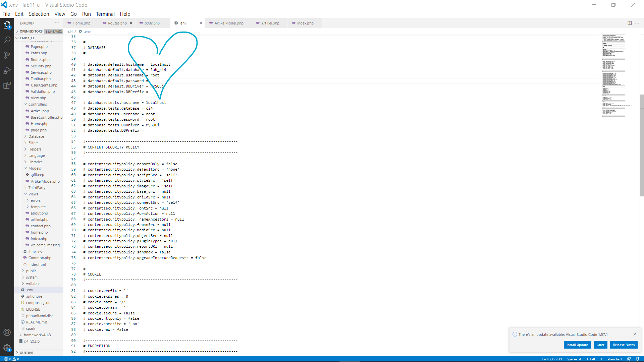The width and height of the screenshot is (644, 362).
Task: Open the Accounts icon in activity bar
Action: click(7, 332)
